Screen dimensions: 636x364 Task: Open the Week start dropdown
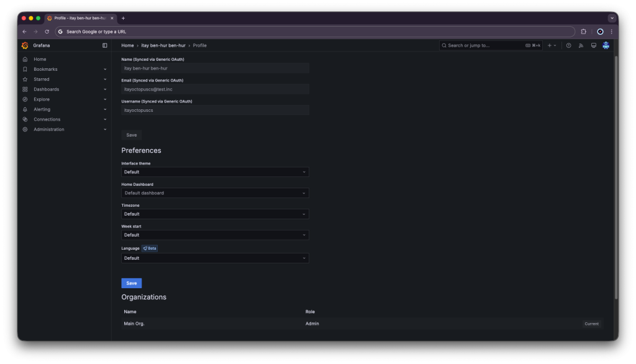[215, 235]
